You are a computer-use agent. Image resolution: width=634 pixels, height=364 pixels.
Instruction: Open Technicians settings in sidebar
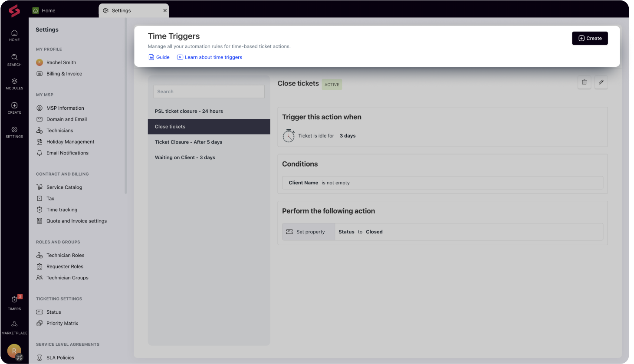60,130
